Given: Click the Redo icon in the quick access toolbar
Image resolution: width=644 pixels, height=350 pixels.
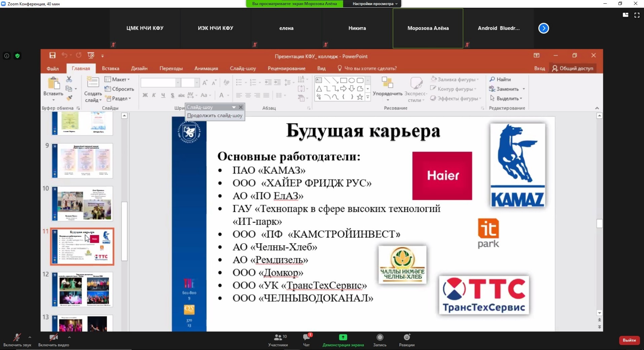Looking at the screenshot, I should click(78, 55).
